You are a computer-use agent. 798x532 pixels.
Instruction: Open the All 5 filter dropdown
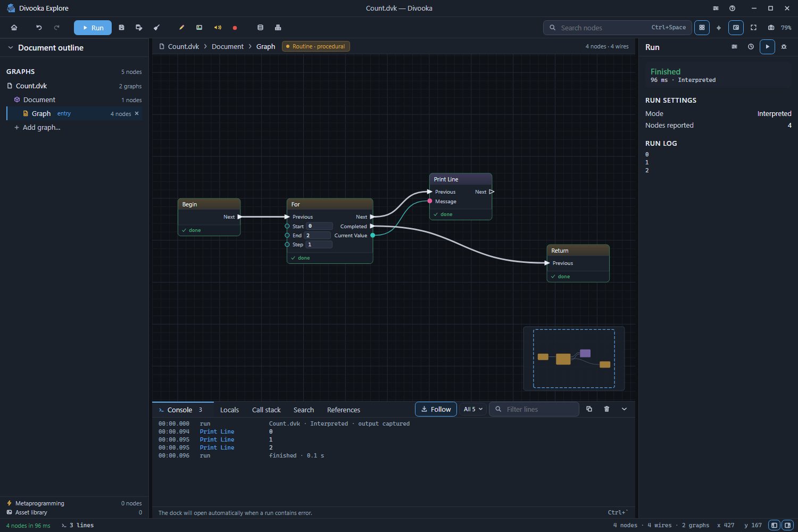click(x=473, y=409)
